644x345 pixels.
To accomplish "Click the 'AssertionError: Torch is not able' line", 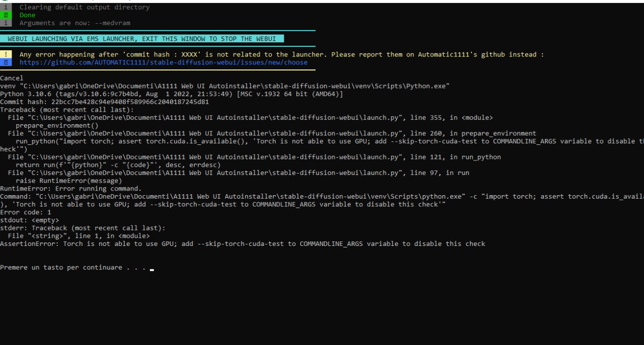I will pos(243,243).
